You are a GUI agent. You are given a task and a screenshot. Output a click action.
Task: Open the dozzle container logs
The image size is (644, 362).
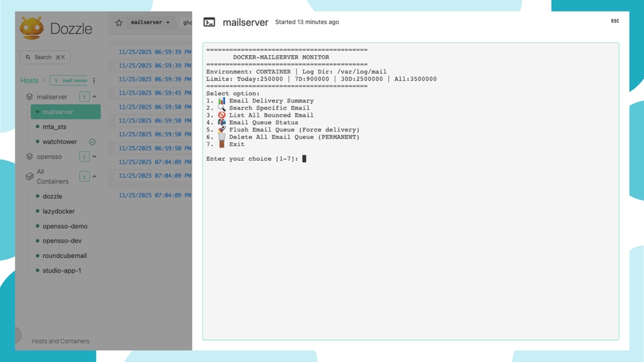[x=52, y=196]
